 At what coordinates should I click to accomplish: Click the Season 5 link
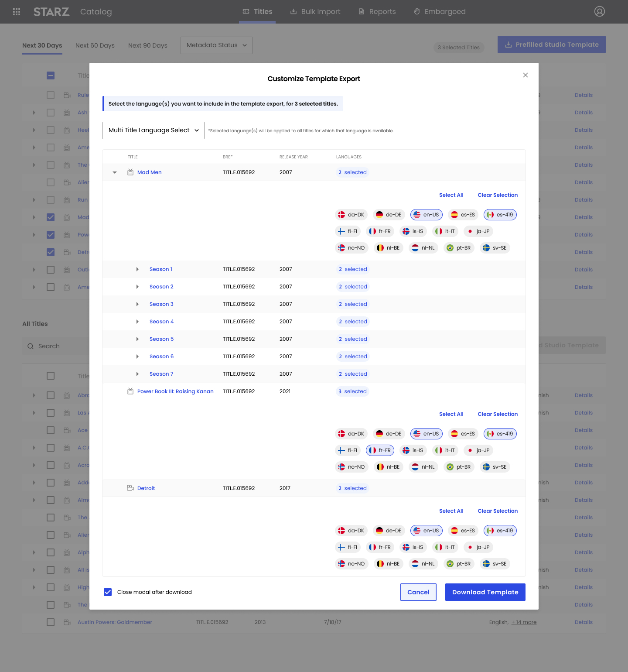[161, 339]
